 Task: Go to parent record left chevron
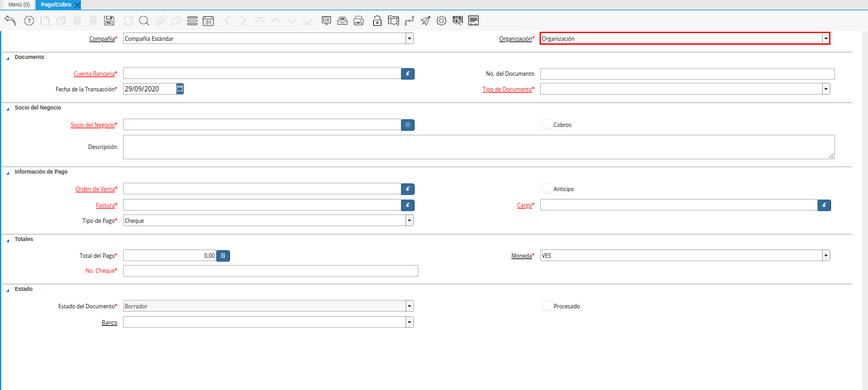click(x=227, y=21)
